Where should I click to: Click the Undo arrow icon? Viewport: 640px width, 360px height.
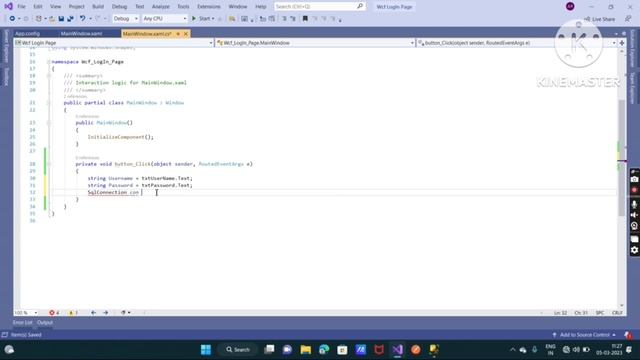[x=82, y=18]
